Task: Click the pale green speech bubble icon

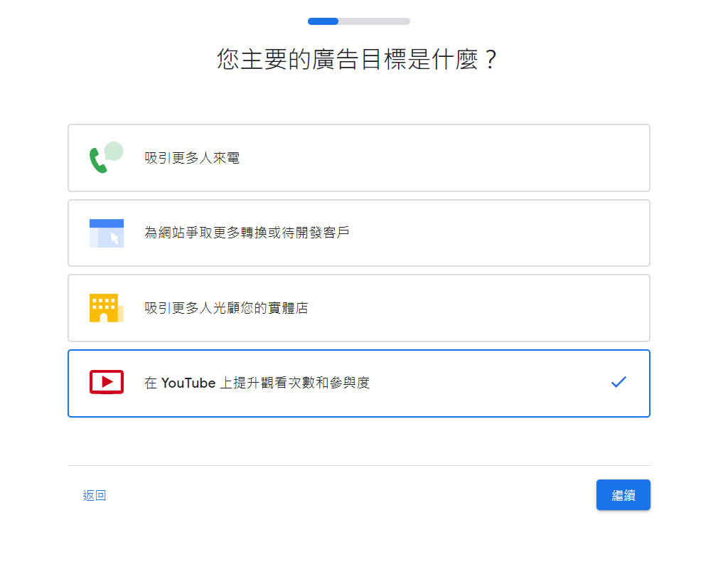Action: [x=114, y=151]
